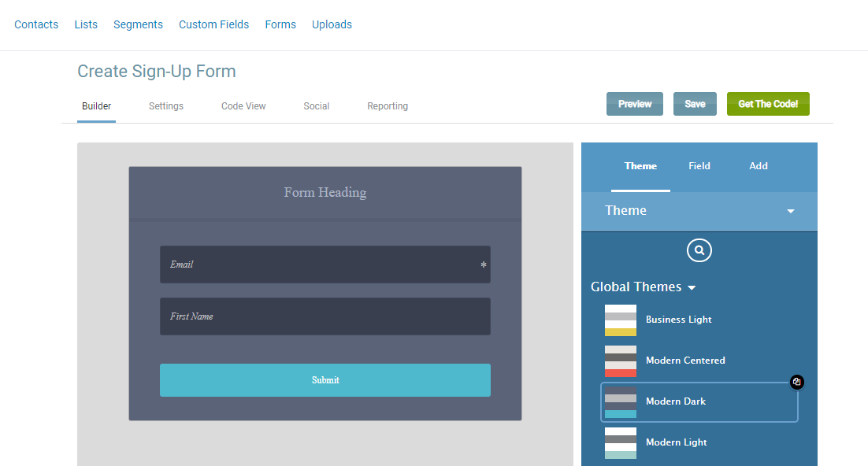Select the Business Light theme swatch
Image resolution: width=868 pixels, height=466 pixels.
pyautogui.click(x=621, y=320)
